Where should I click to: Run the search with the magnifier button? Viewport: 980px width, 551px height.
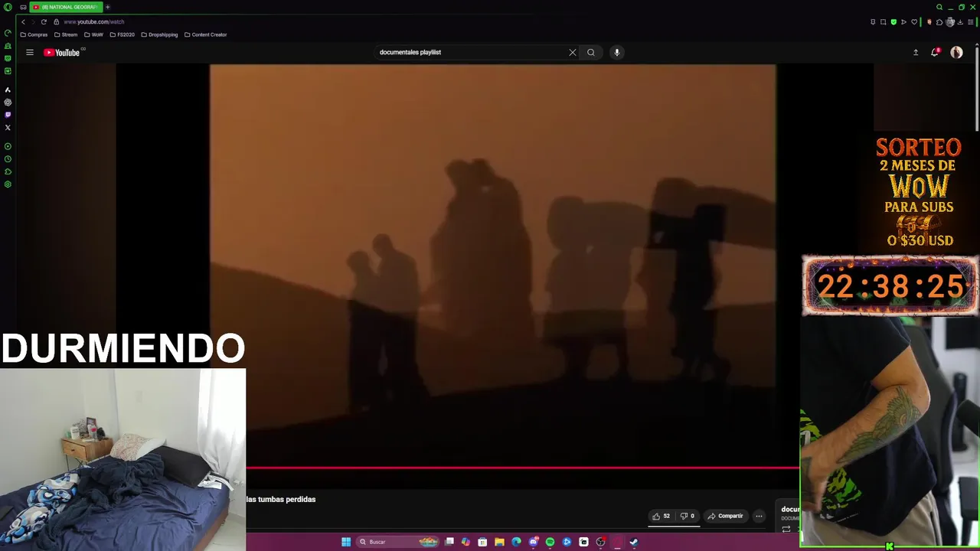590,52
